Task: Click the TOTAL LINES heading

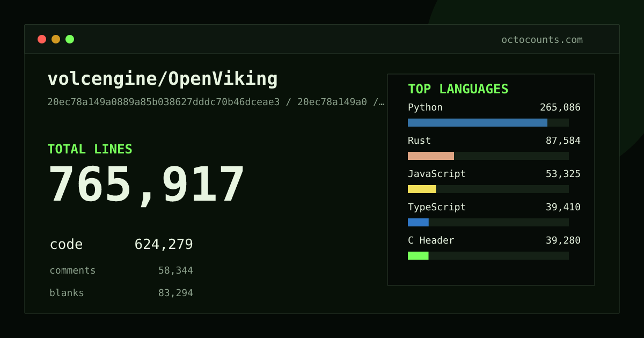Action: tap(90, 149)
